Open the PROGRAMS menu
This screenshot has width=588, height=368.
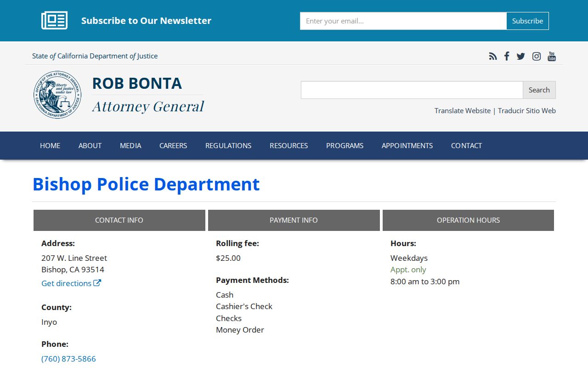345,145
